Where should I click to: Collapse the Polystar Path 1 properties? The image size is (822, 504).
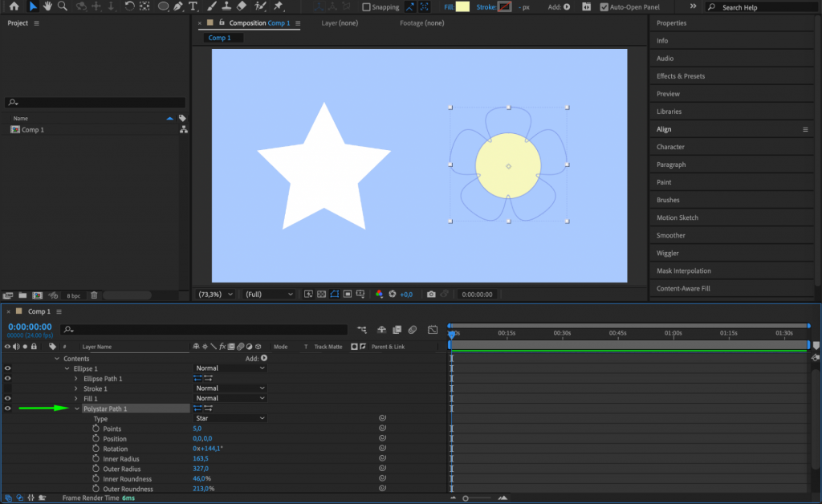pos(78,408)
